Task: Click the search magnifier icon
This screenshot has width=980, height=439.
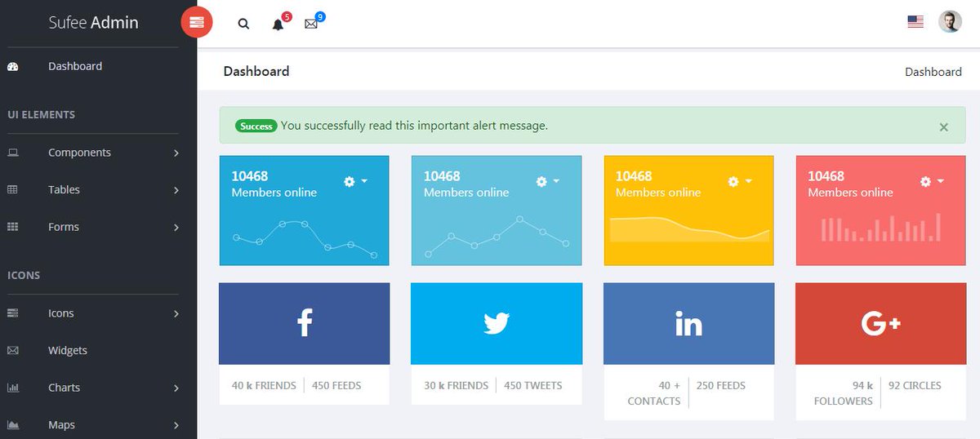Action: (243, 24)
